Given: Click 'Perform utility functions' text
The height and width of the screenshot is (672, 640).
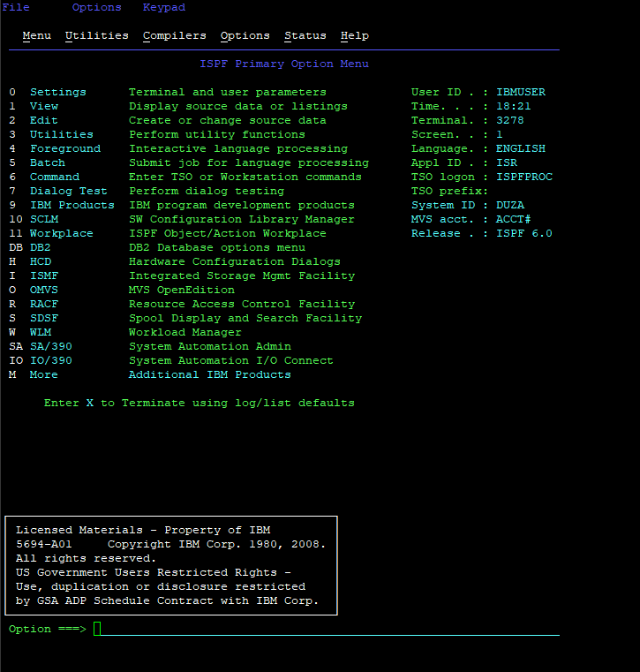Looking at the screenshot, I should (217, 134).
